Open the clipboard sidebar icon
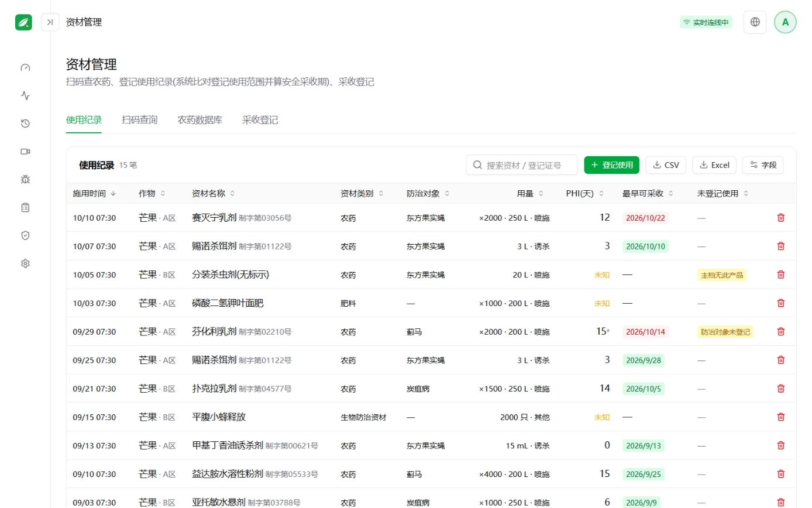This screenshot has width=812, height=508. [x=25, y=207]
